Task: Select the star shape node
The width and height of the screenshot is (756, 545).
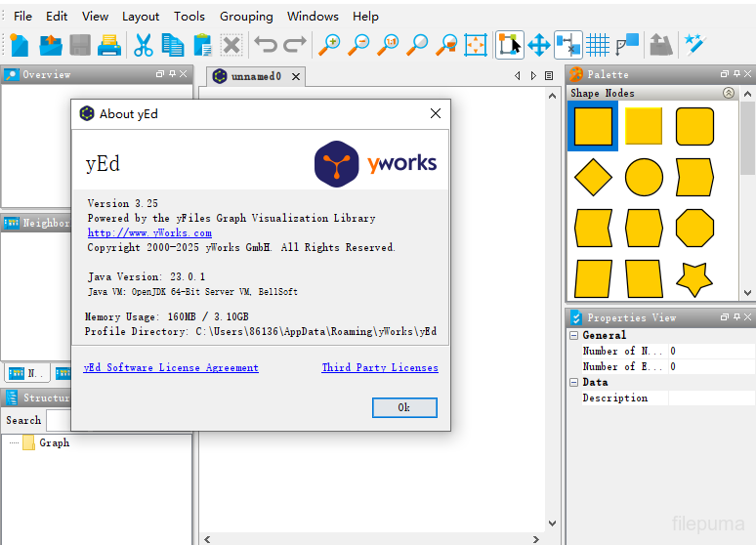Action: point(694,279)
